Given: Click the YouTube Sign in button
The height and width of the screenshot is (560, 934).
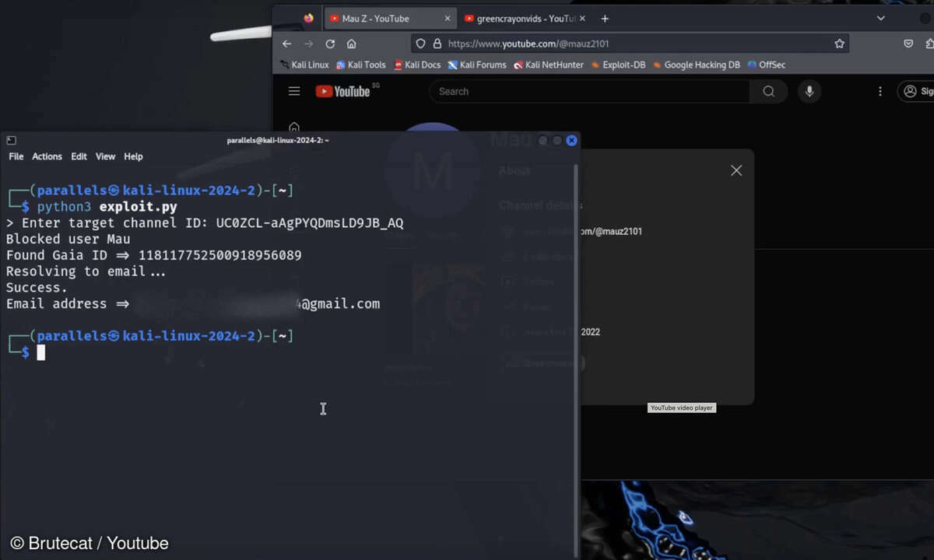Looking at the screenshot, I should click(916, 91).
